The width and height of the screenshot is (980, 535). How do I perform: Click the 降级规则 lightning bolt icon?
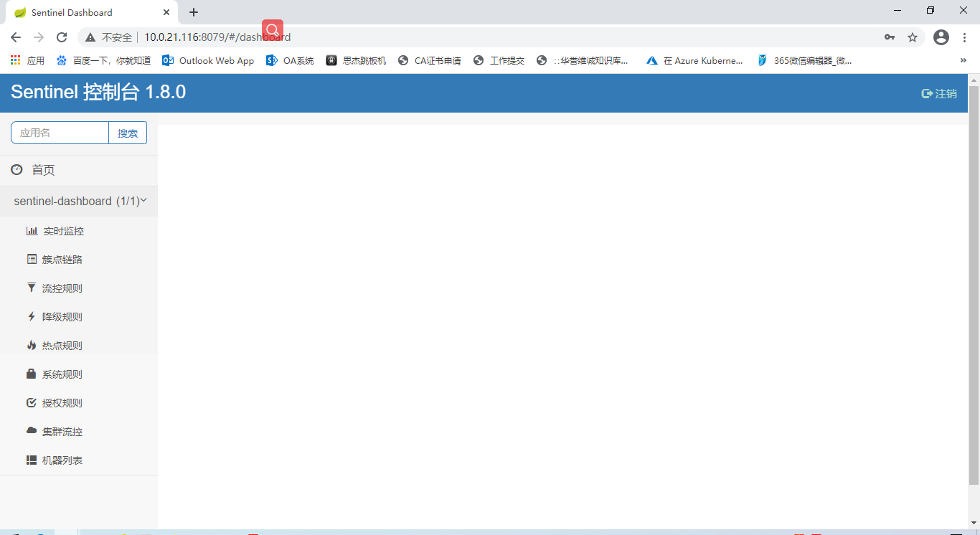click(x=32, y=316)
